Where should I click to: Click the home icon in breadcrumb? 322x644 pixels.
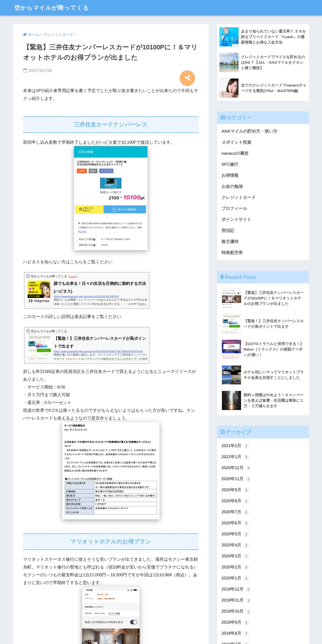25,35
